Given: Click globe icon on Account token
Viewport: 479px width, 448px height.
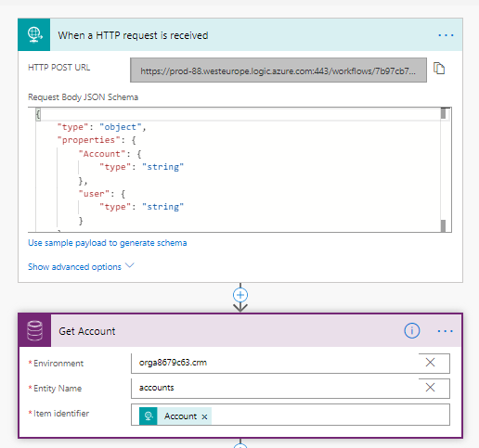Looking at the screenshot, I should (149, 416).
